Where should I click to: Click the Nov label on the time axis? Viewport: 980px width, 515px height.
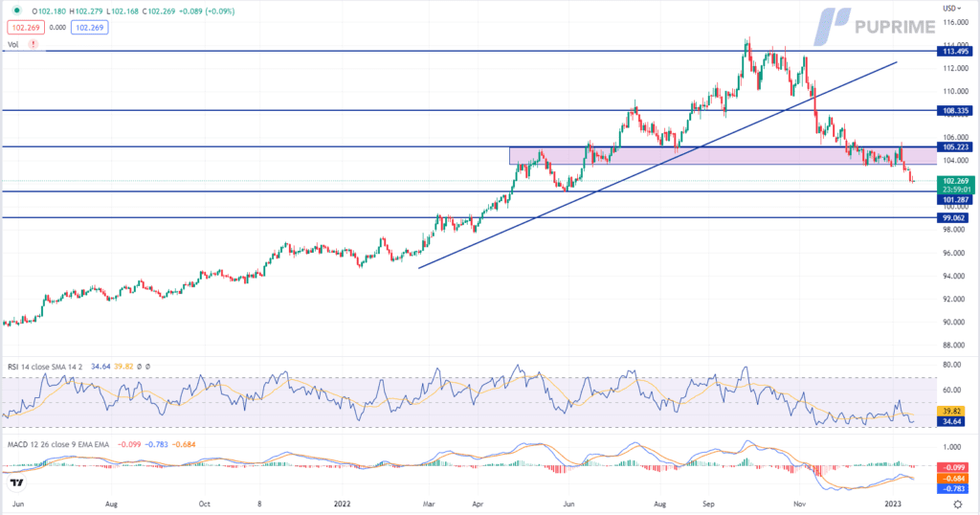799,504
